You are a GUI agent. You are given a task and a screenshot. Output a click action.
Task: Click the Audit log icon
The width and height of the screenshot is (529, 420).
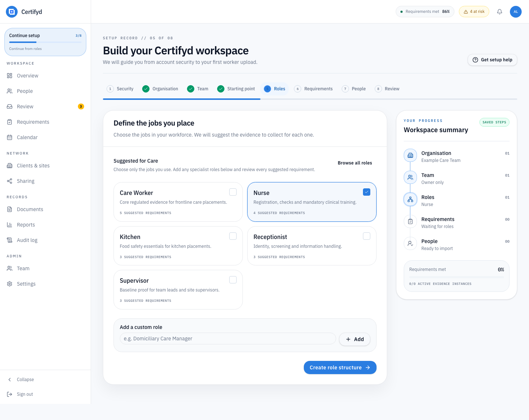(x=10, y=240)
